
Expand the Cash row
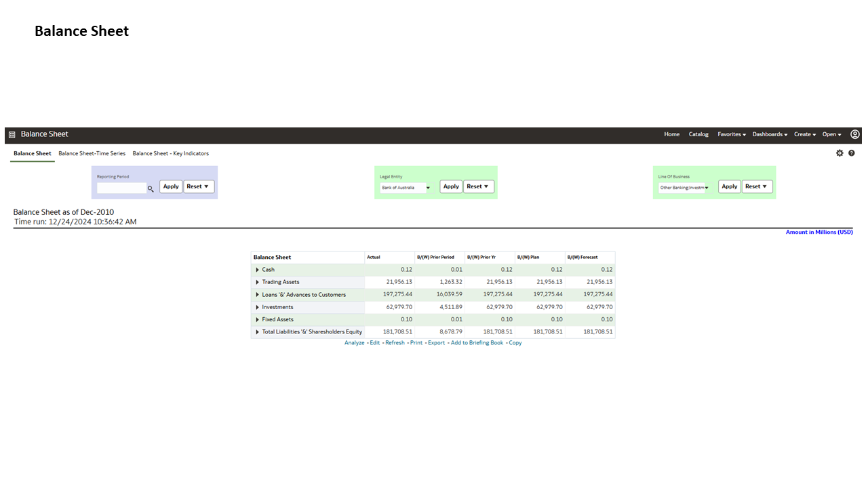tap(258, 270)
